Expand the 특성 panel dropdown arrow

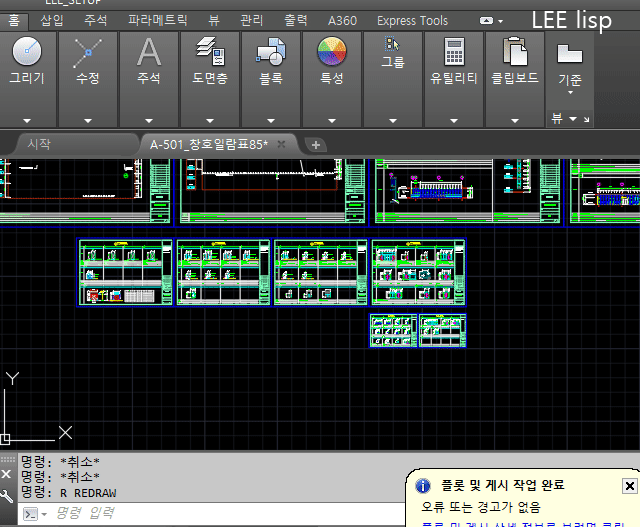[x=332, y=121]
